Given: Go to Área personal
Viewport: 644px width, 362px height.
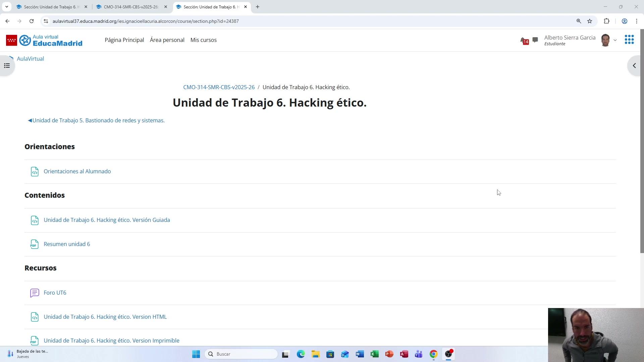Looking at the screenshot, I should (167, 40).
